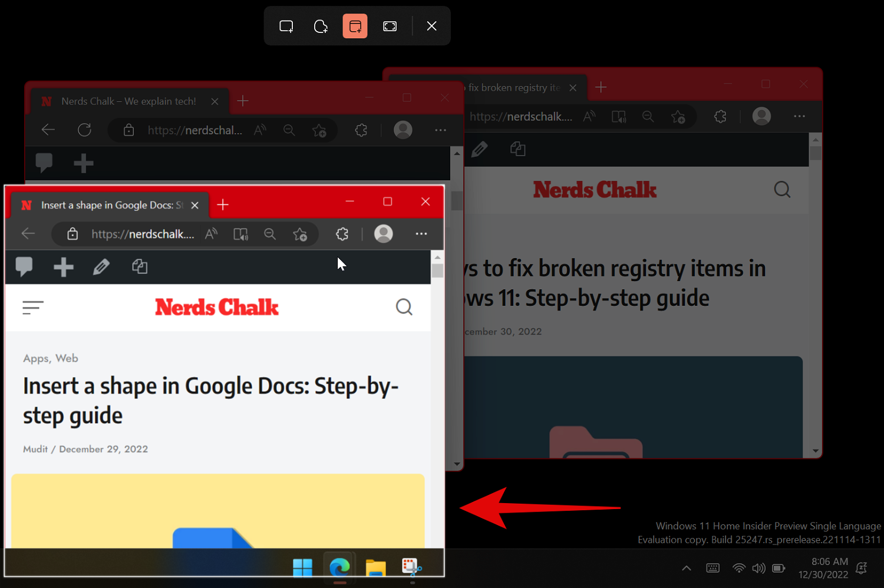Select Insert a shape in Google Docs tab
Viewport: 884px width, 588px height.
(x=110, y=205)
